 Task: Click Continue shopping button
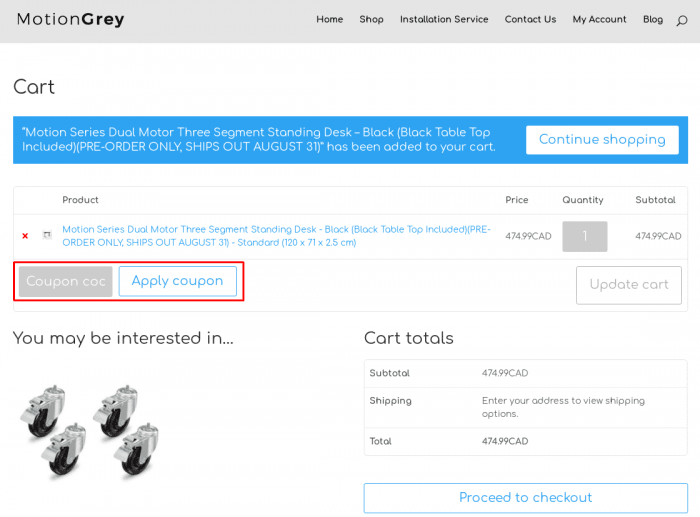602,140
